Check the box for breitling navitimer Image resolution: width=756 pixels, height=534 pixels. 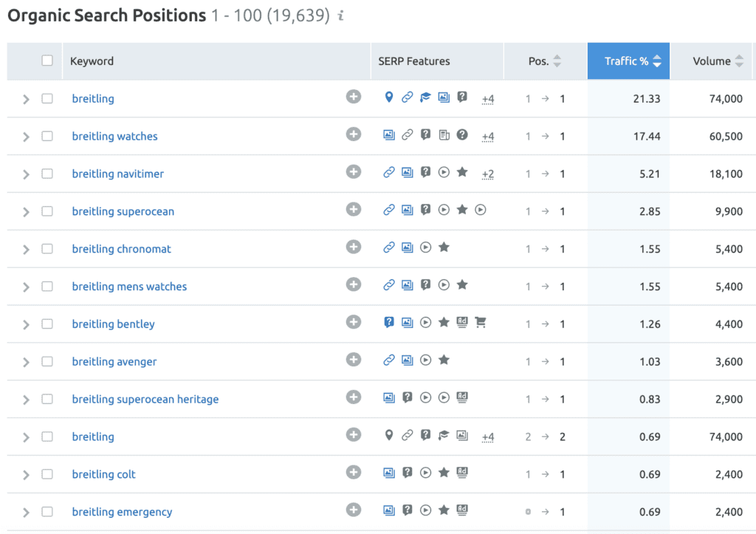point(47,174)
